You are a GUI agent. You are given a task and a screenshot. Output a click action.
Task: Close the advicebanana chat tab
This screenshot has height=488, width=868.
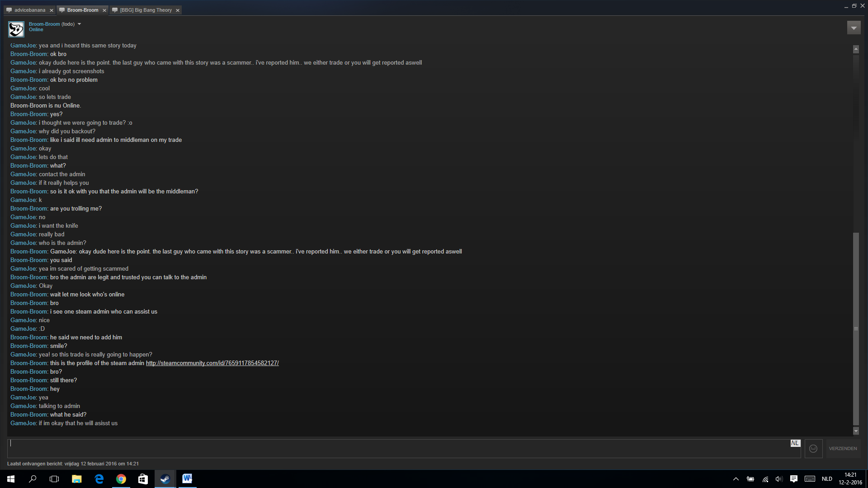[51, 10]
